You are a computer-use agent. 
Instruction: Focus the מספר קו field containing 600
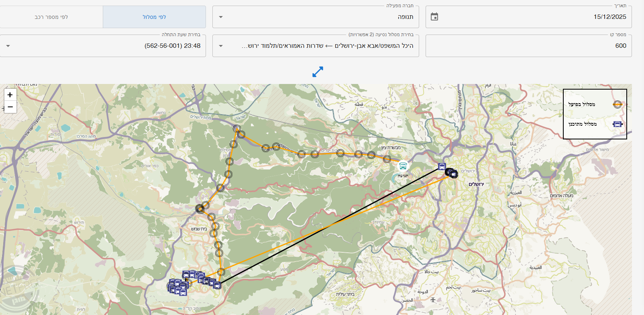(x=529, y=46)
